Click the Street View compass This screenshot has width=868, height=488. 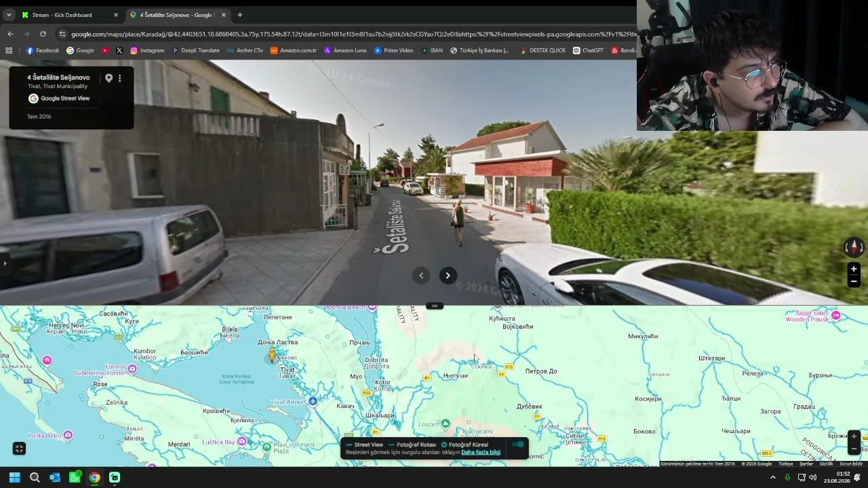tap(854, 247)
